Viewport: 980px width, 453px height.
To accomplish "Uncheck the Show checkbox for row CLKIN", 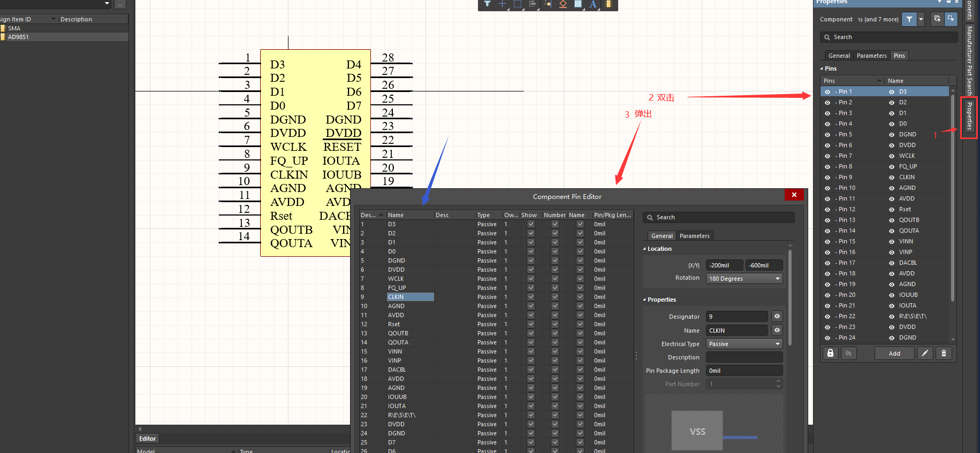I will (x=531, y=297).
